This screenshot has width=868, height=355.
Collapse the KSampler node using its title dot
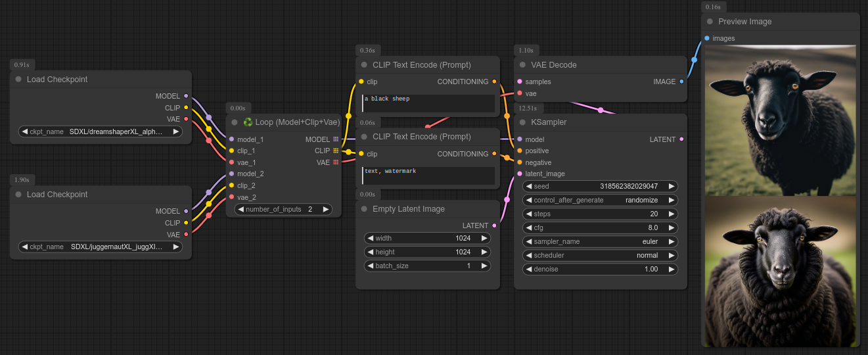click(x=523, y=122)
